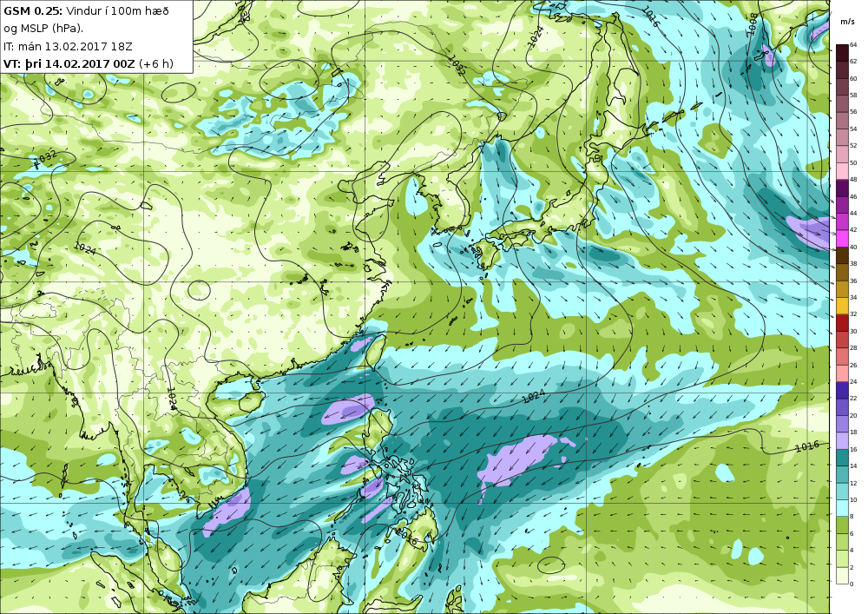The width and height of the screenshot is (868, 614).
Task: Pick the 46–48 m/s dark purple swatch
Action: coord(841,188)
